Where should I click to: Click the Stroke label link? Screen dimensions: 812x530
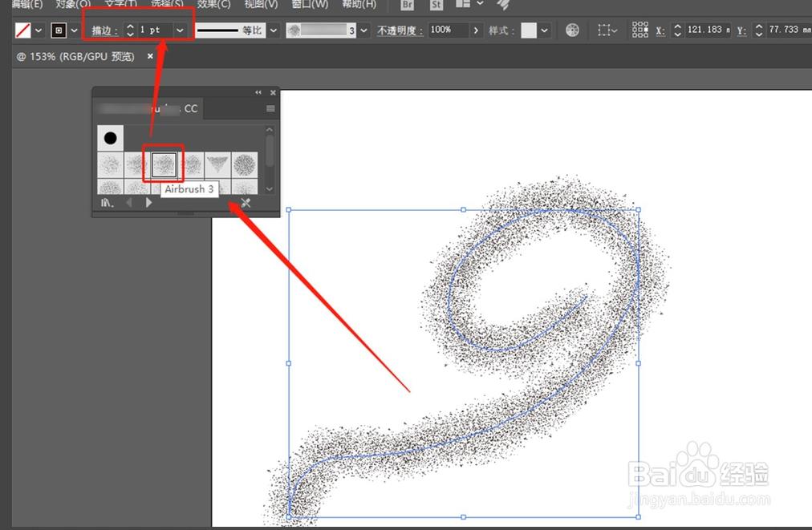pyautogui.click(x=104, y=30)
